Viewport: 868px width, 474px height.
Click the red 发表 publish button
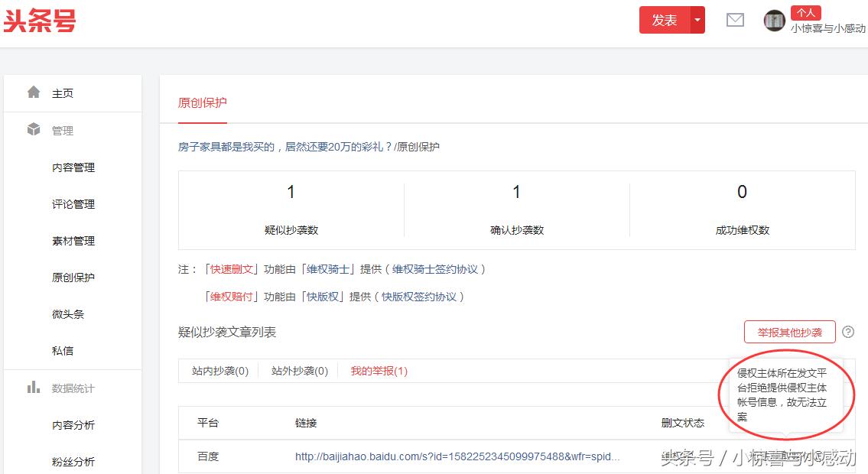[663, 20]
